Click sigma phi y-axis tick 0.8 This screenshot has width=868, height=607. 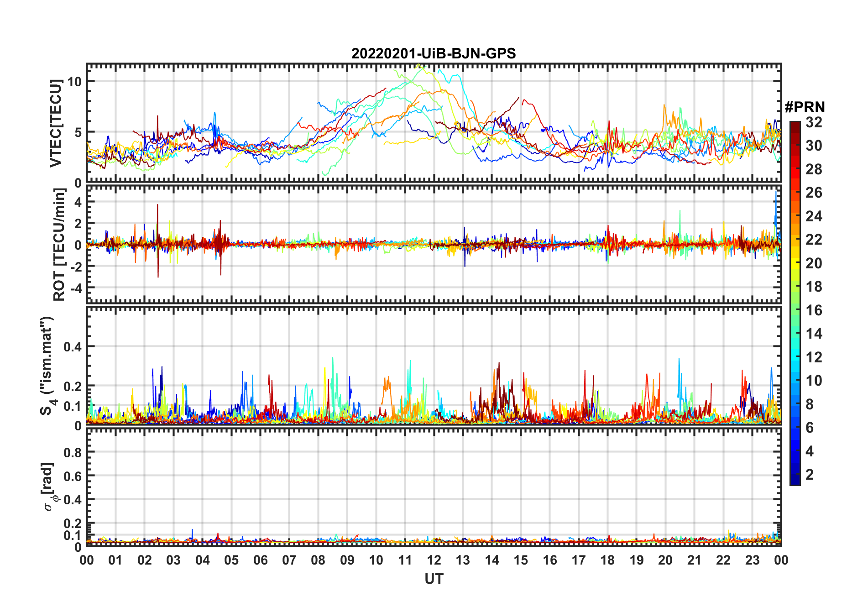(73, 452)
